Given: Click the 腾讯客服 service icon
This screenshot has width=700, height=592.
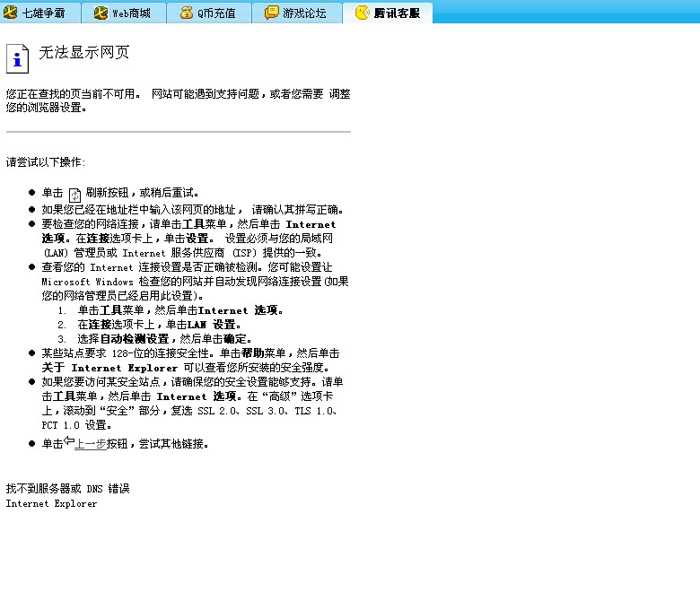Looking at the screenshot, I should pos(363,13).
